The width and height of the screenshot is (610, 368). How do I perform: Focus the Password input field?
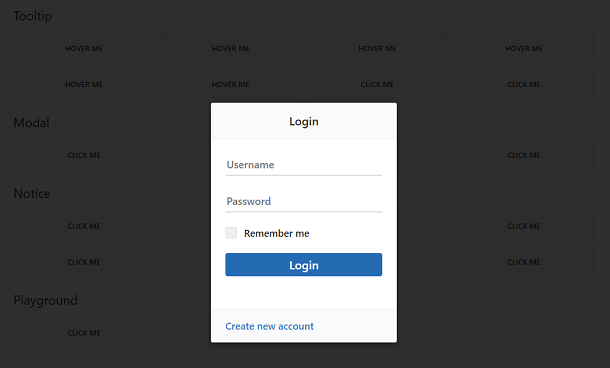click(303, 202)
